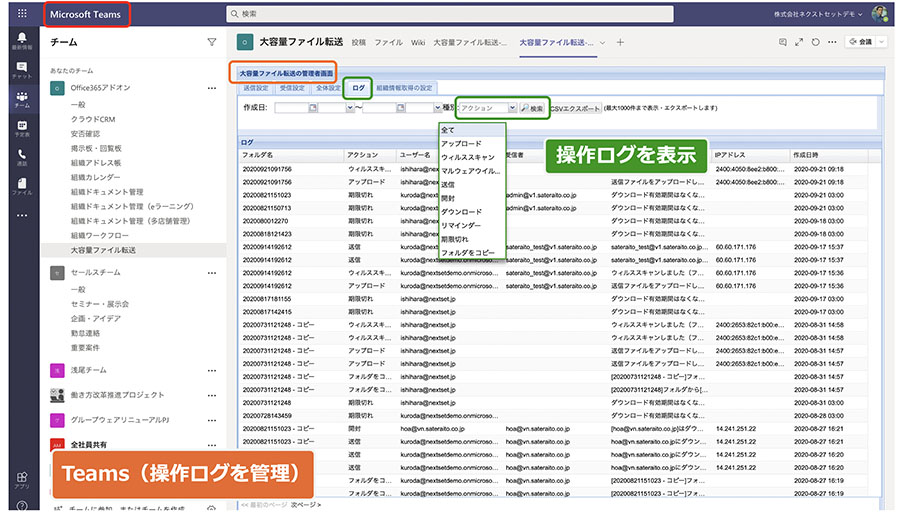The height and width of the screenshot is (514, 900).
Task: Open channel more options ellipsis
Action: [x=832, y=42]
